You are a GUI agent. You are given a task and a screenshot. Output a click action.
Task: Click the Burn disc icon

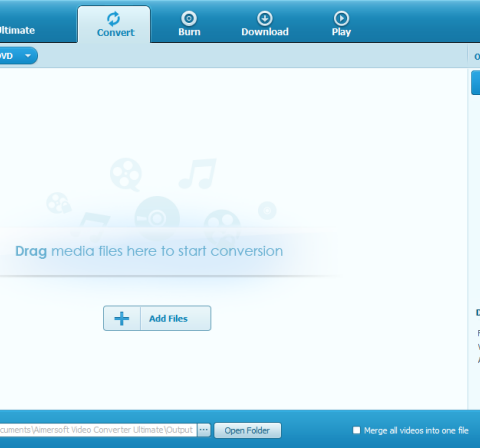(x=189, y=18)
